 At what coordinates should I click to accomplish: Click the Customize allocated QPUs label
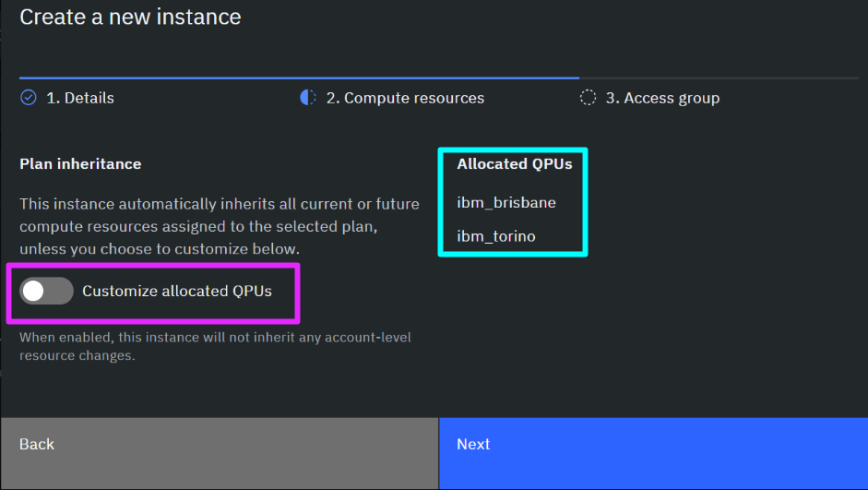[177, 292]
